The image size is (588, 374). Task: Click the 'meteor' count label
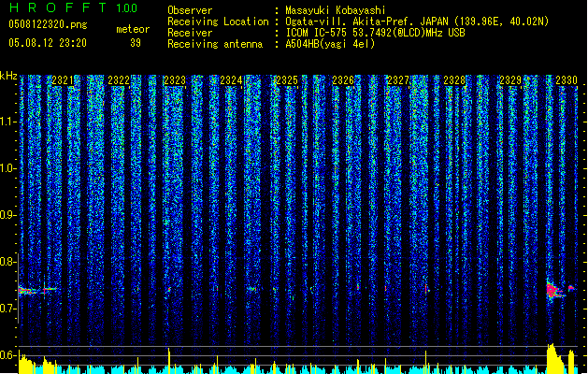(133, 29)
